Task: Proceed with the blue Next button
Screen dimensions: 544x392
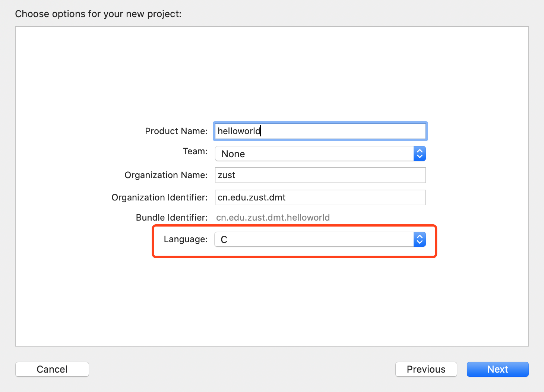Action: (497, 369)
